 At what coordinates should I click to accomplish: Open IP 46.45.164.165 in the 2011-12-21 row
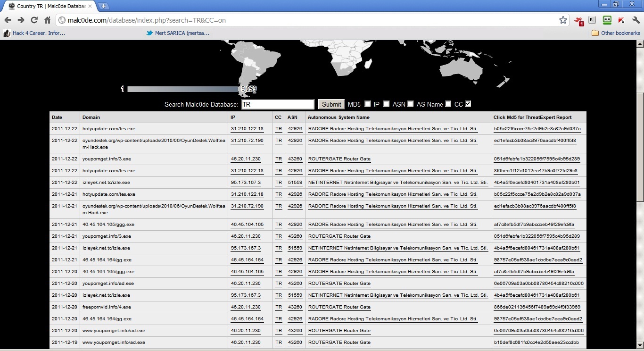click(x=247, y=224)
